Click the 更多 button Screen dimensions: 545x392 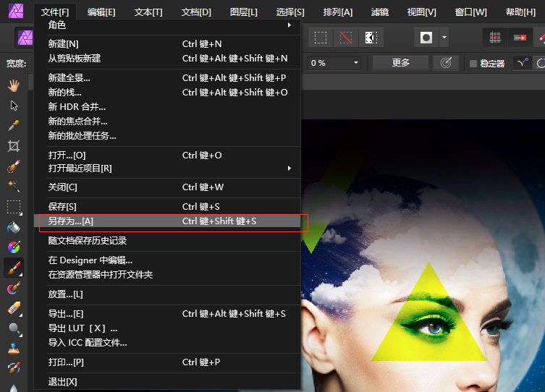(x=401, y=63)
